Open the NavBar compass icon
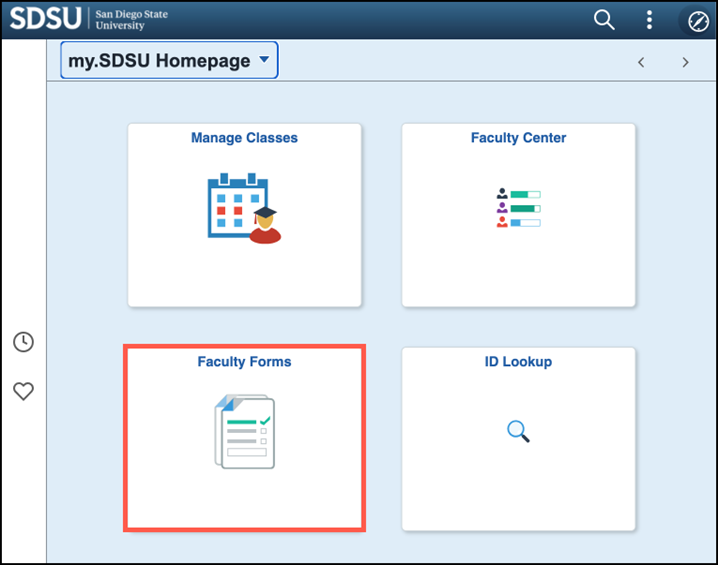 pyautogui.click(x=698, y=21)
